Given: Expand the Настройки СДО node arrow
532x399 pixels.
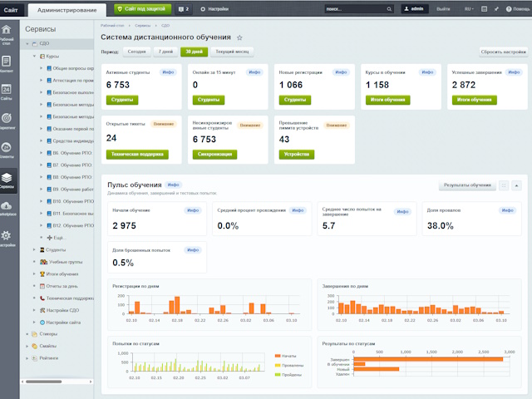Looking at the screenshot, I should tap(34, 310).
